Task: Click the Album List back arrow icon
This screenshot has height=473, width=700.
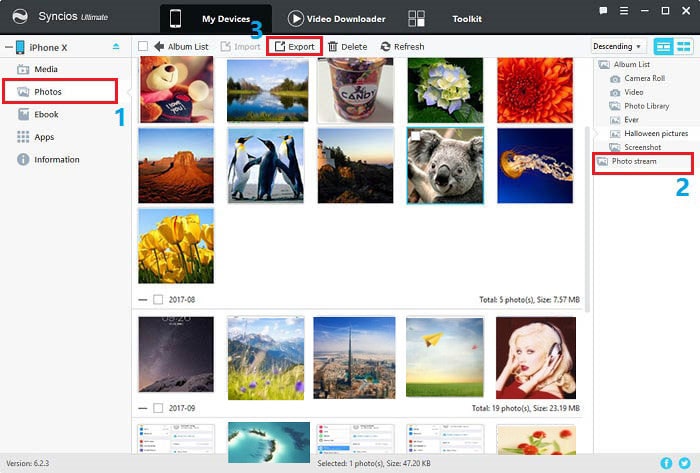Action: click(159, 46)
